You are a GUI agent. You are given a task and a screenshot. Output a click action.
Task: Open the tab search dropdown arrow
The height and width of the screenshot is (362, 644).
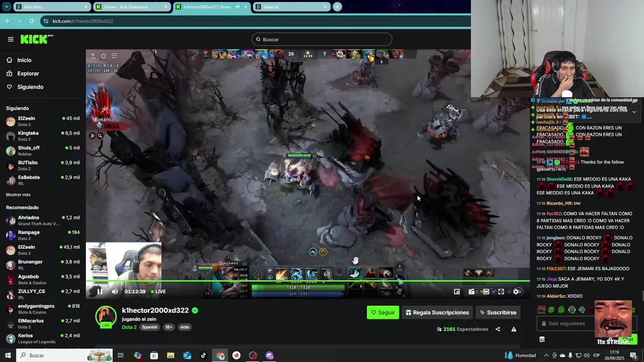[7, 7]
